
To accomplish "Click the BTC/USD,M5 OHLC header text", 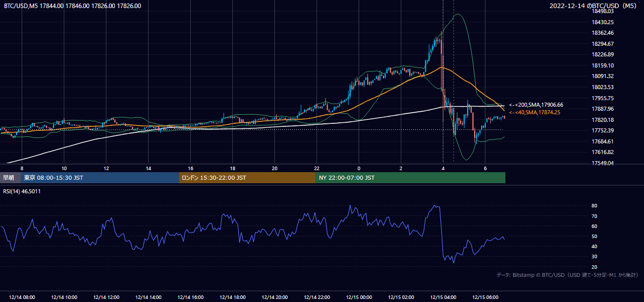I will [x=73, y=6].
